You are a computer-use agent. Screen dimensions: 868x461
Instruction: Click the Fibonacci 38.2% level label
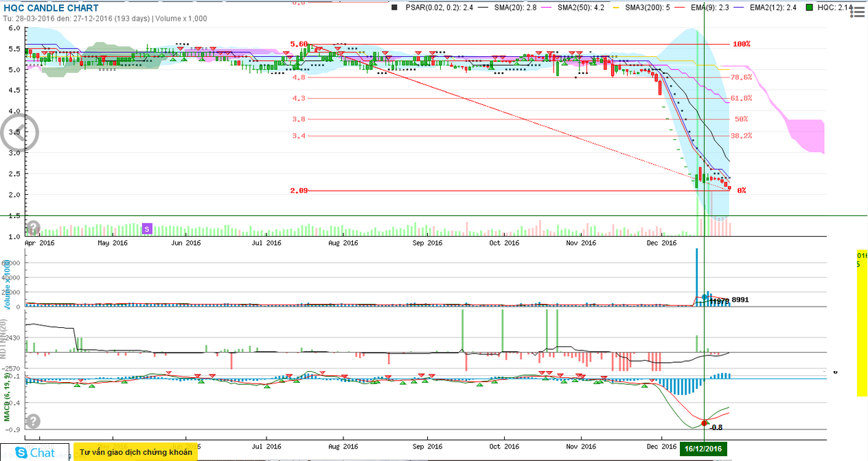point(741,136)
